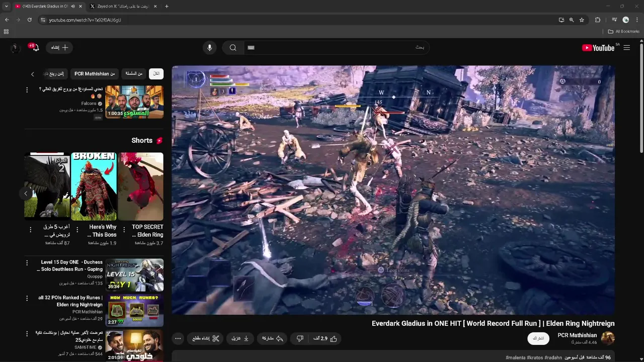Dislike the video with thumbs down
The width and height of the screenshot is (644, 362).
coord(300,339)
